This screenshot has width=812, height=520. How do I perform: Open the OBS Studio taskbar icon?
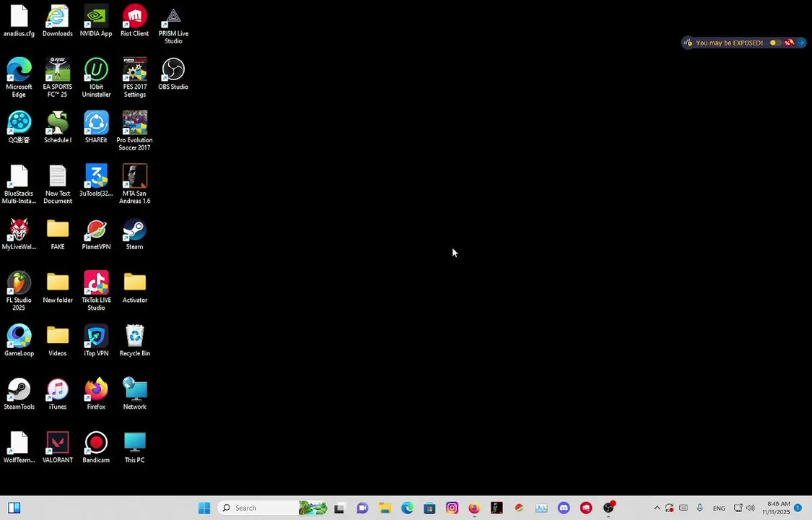pyautogui.click(x=609, y=508)
